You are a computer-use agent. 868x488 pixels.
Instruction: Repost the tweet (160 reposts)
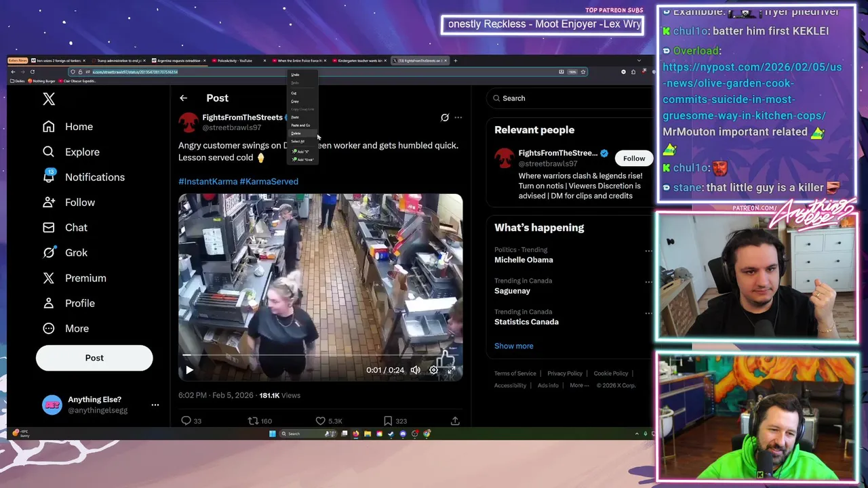pyautogui.click(x=260, y=421)
